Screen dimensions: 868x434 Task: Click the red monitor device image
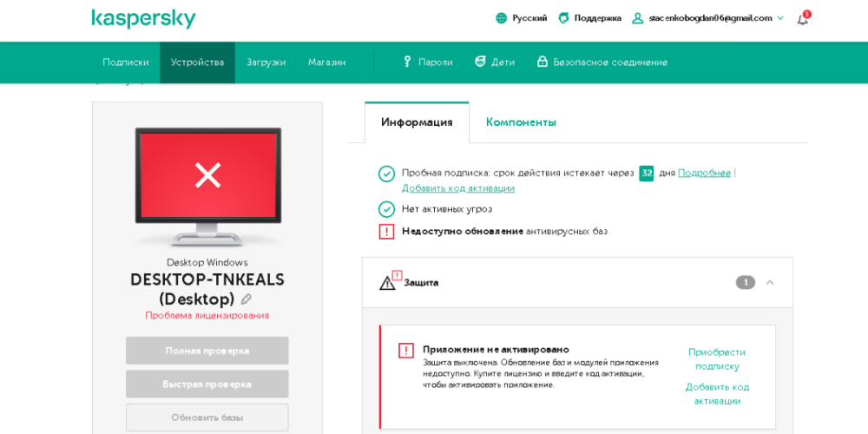tap(208, 186)
